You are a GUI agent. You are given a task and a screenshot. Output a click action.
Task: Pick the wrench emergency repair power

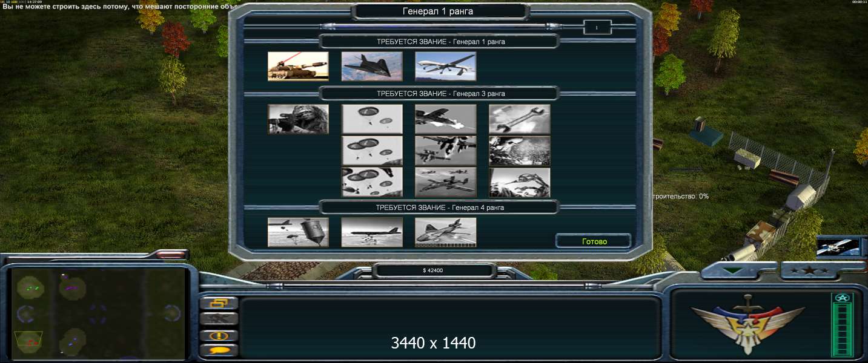coord(520,119)
